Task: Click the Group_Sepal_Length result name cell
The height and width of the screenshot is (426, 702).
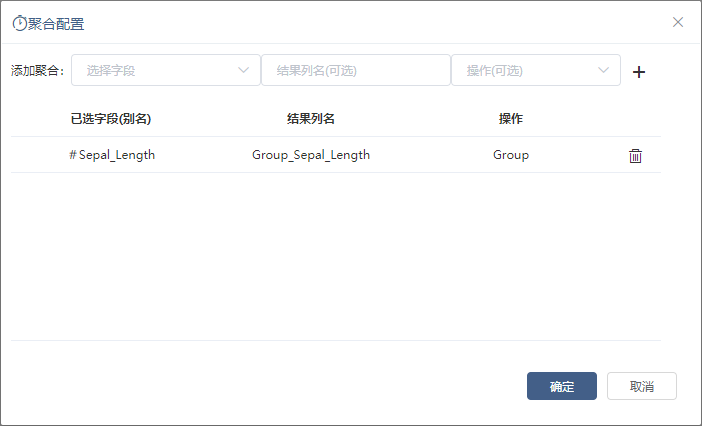Action: pyautogui.click(x=311, y=155)
